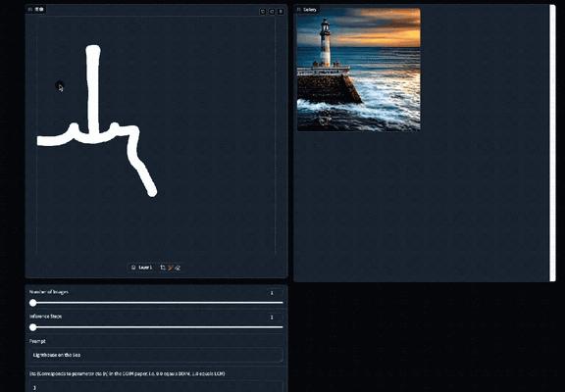Select the eraser tool below the canvas
The width and height of the screenshot is (565, 392).
click(x=178, y=268)
